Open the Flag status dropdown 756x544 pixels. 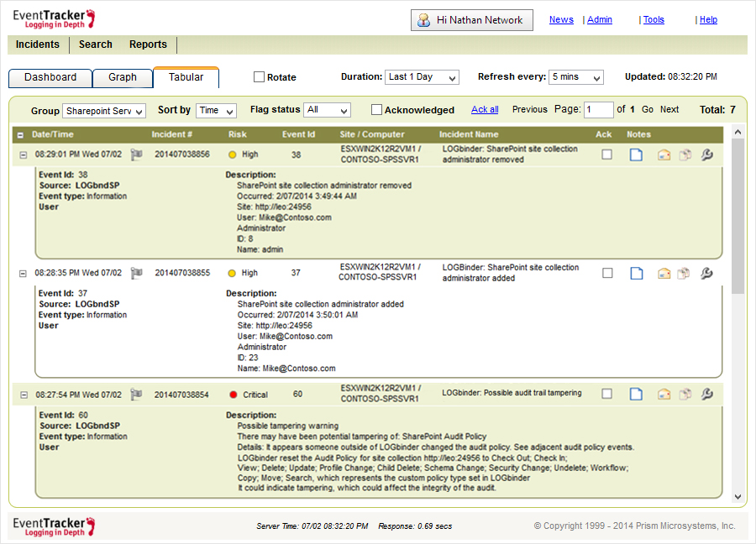coord(328,110)
